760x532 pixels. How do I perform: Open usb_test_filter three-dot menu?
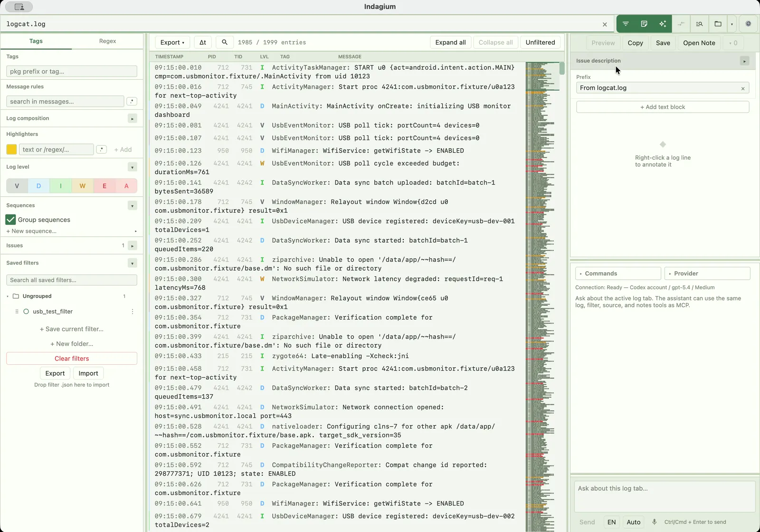(133, 312)
